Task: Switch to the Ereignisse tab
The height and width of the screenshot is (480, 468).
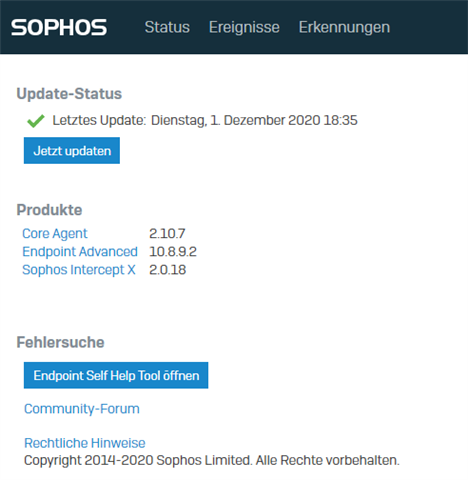Action: coord(244,27)
